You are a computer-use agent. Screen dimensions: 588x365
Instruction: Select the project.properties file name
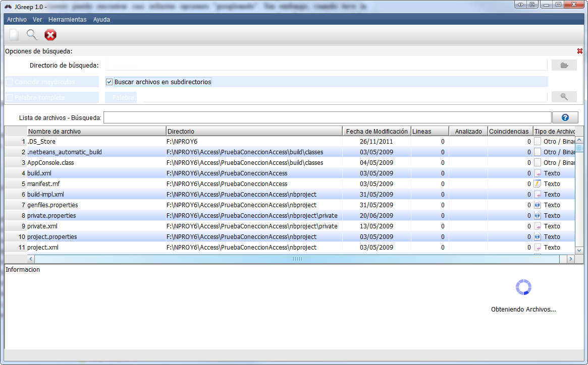(52, 237)
